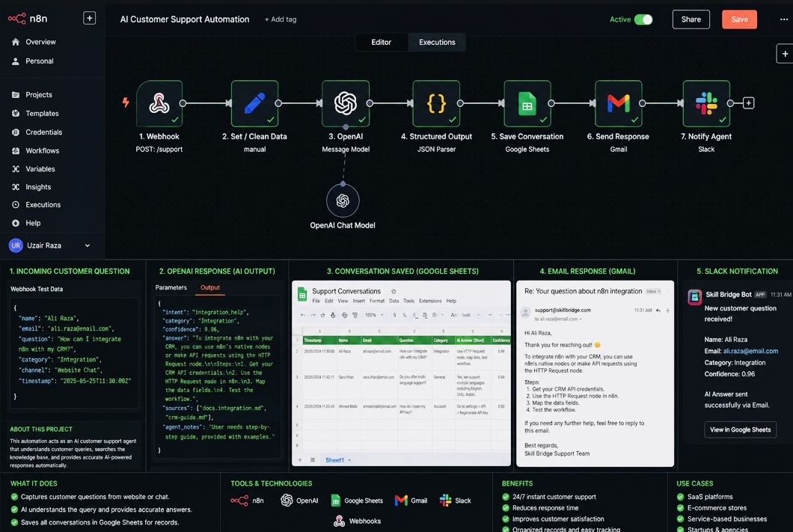The height and width of the screenshot is (532, 793).
Task: Open the Output tab in the OpenAI panel
Action: (x=210, y=287)
